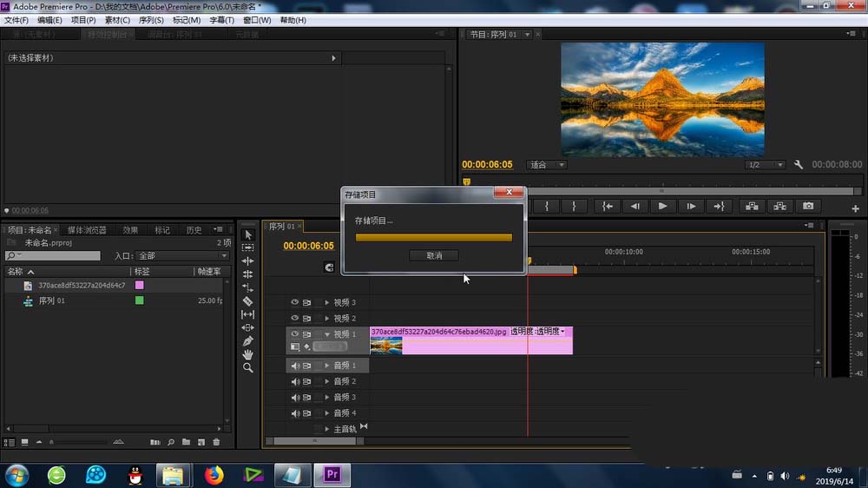Step back one frame
The image size is (868, 488).
(635, 206)
